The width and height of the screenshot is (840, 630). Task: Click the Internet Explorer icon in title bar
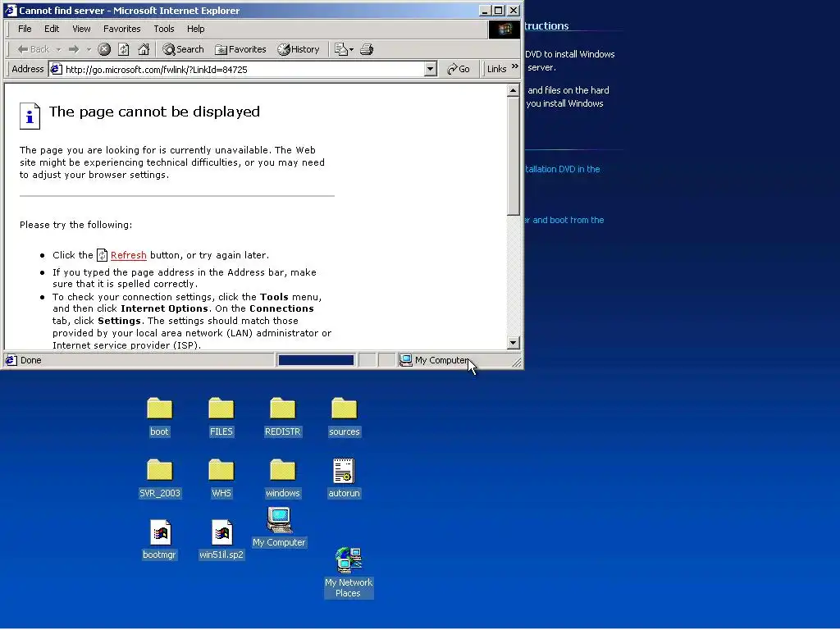click(x=11, y=10)
